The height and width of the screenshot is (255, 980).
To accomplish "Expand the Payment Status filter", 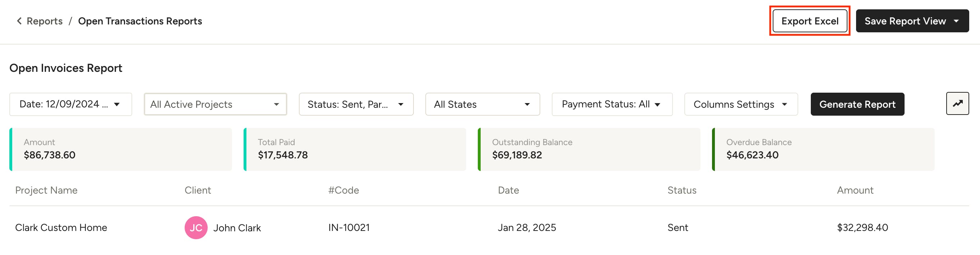I will (611, 104).
